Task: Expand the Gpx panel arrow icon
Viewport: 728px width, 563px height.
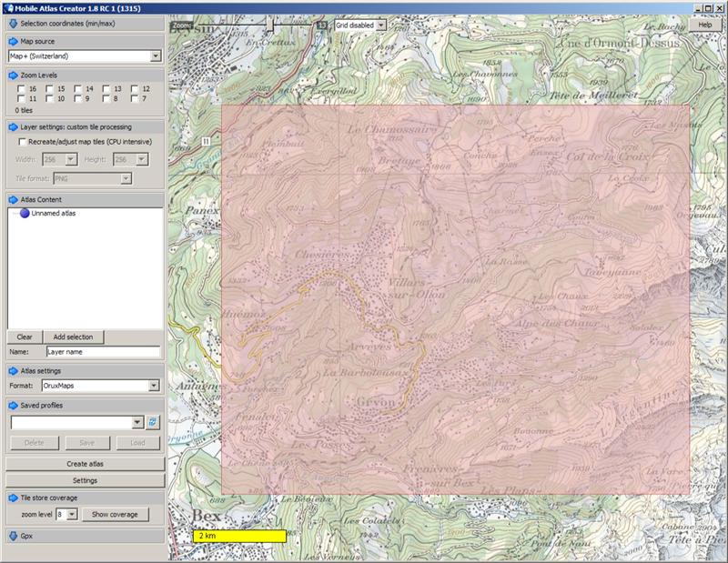Action: pyautogui.click(x=13, y=537)
